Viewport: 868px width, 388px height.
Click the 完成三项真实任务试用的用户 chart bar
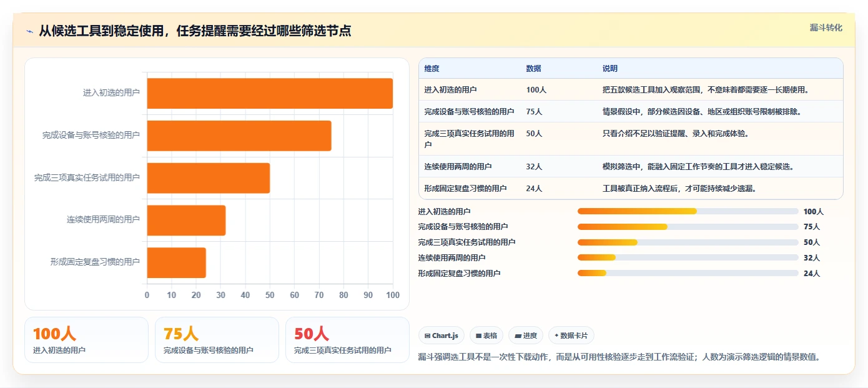pyautogui.click(x=209, y=178)
